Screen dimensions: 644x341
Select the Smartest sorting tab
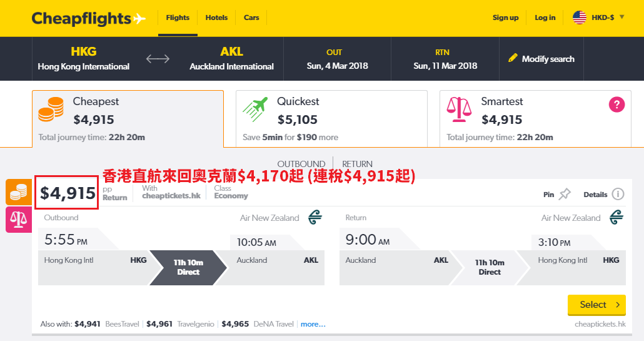point(535,119)
